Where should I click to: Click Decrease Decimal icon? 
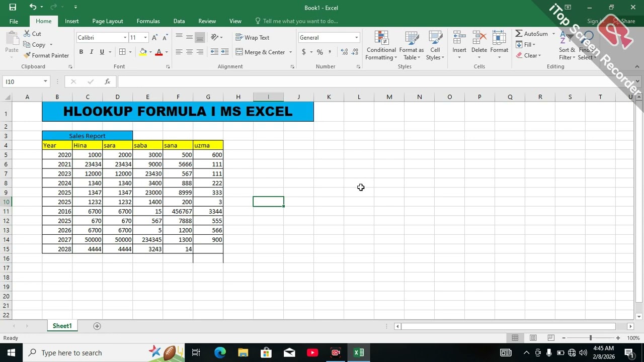[x=355, y=52]
